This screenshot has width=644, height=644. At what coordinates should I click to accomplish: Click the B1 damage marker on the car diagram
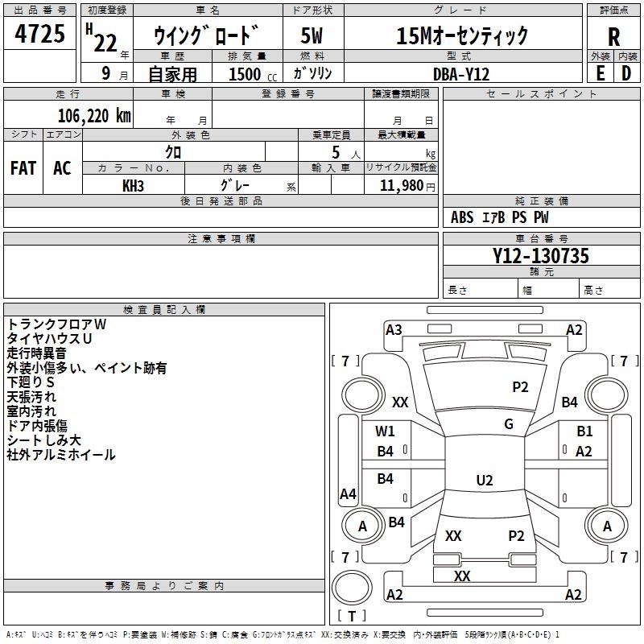click(584, 431)
